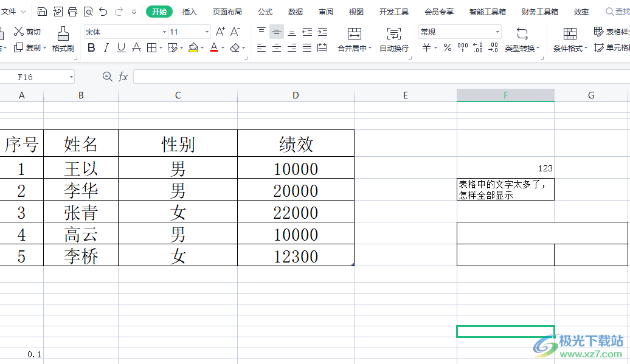Open 条件格式 conditional formatting
The image size is (630, 364).
pos(570,39)
